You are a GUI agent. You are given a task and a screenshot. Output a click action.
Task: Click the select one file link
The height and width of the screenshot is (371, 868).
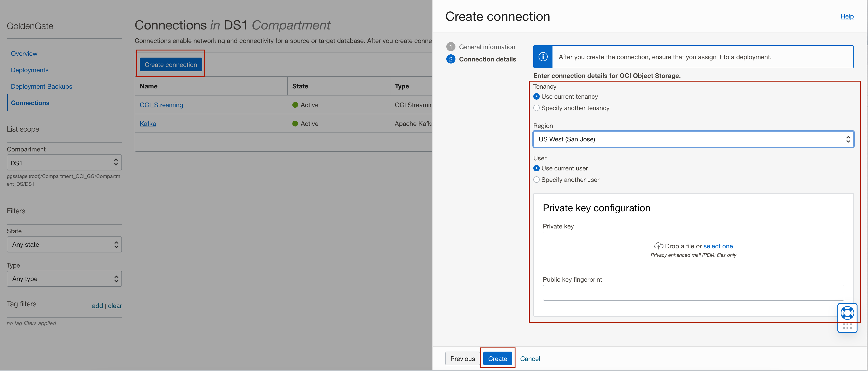(x=718, y=246)
